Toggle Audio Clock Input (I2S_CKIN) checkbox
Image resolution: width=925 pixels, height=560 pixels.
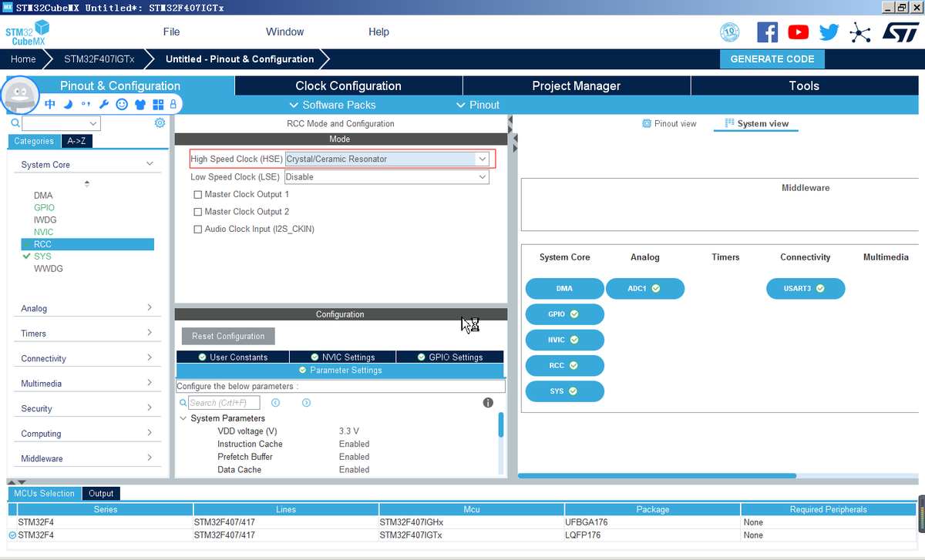coord(198,230)
